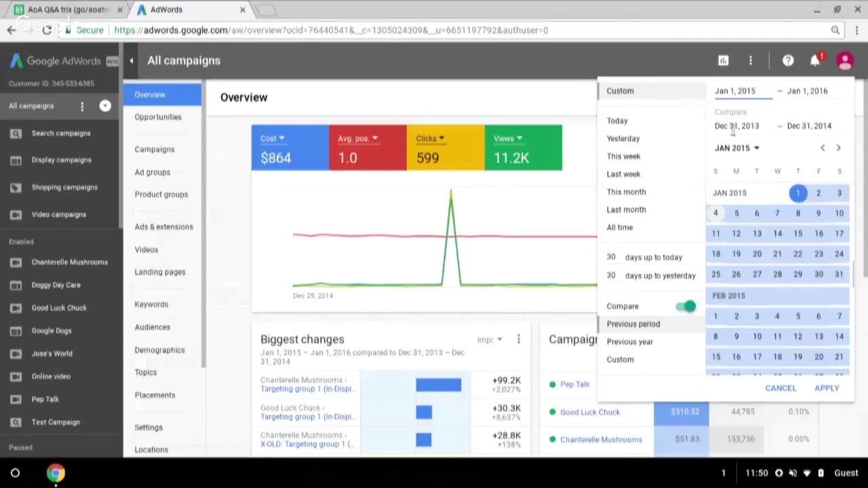
Task: Click the browser reload icon
Action: 47,30
